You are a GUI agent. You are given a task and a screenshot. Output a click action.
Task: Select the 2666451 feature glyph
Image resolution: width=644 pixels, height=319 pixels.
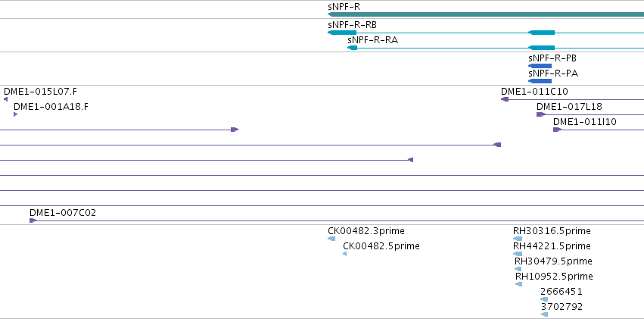[544, 299]
